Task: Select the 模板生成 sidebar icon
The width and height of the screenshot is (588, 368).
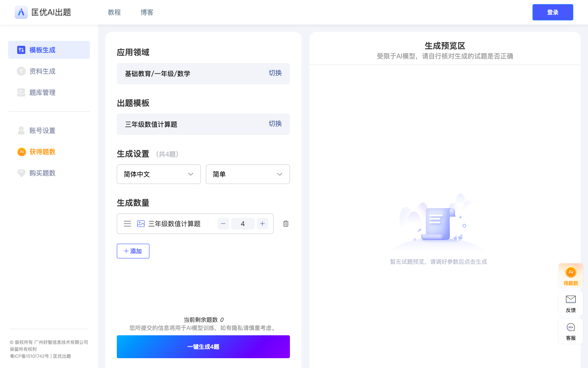Action: [x=21, y=50]
